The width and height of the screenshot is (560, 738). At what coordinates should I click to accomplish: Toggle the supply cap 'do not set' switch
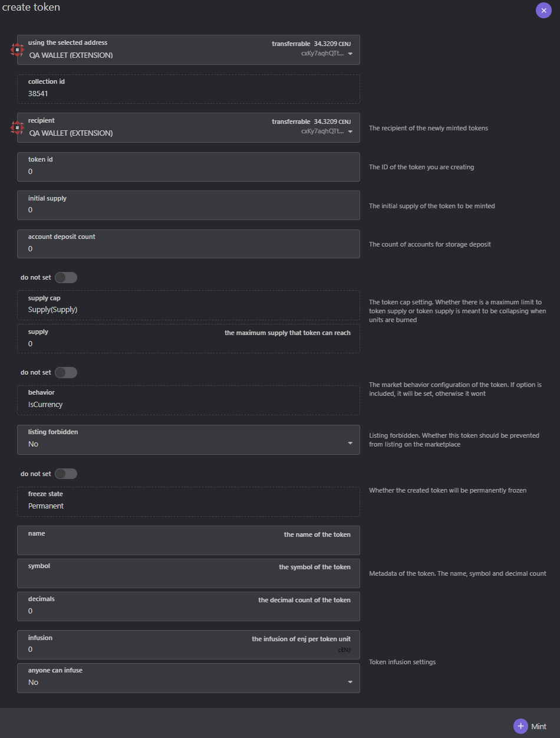coord(66,277)
